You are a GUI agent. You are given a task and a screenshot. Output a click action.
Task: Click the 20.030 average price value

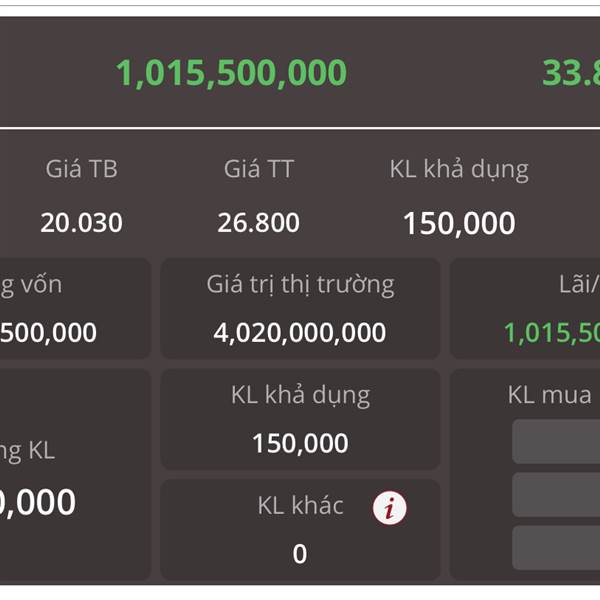pyautogui.click(x=82, y=223)
